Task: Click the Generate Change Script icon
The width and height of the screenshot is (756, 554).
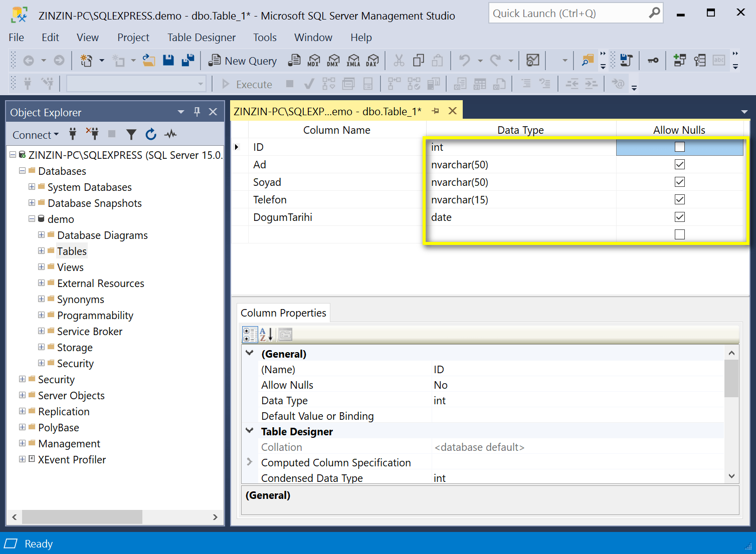Action: pos(626,61)
